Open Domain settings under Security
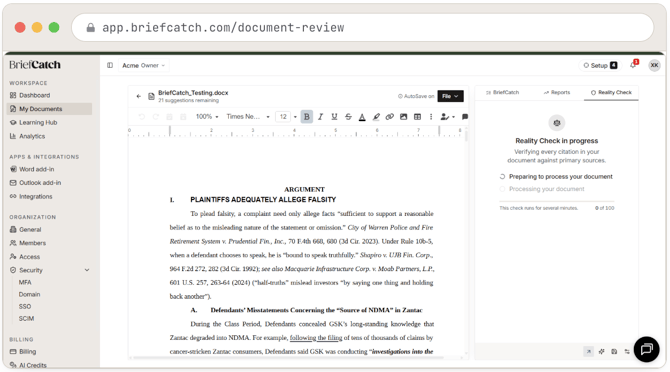 point(29,294)
